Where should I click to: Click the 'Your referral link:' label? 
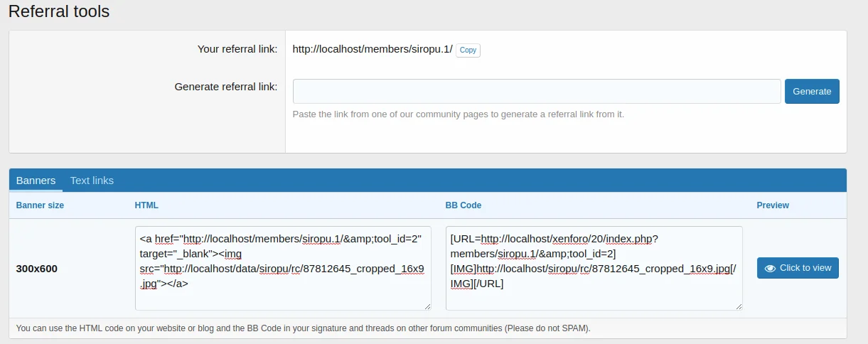(237, 49)
